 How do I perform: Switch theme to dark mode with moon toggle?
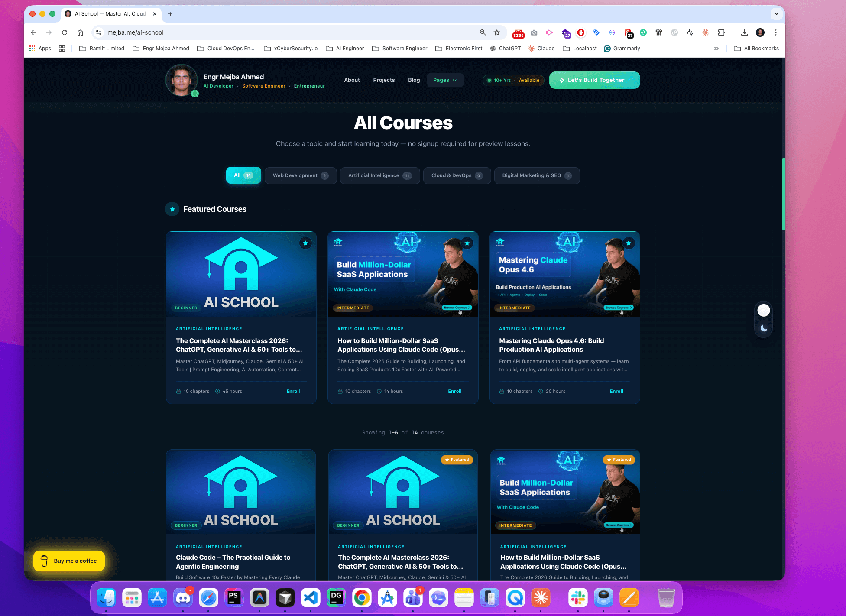coord(763,328)
